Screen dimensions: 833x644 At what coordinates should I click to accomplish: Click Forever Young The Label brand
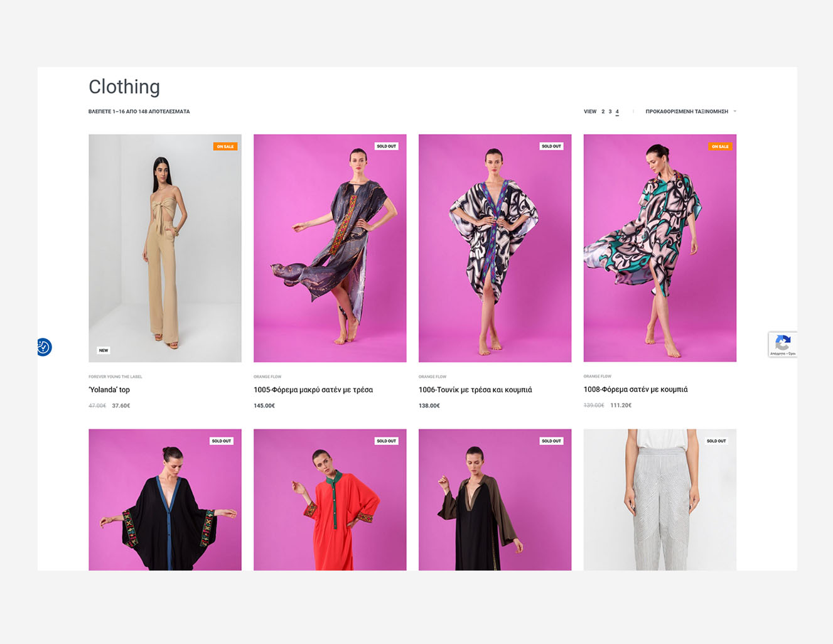pyautogui.click(x=116, y=377)
